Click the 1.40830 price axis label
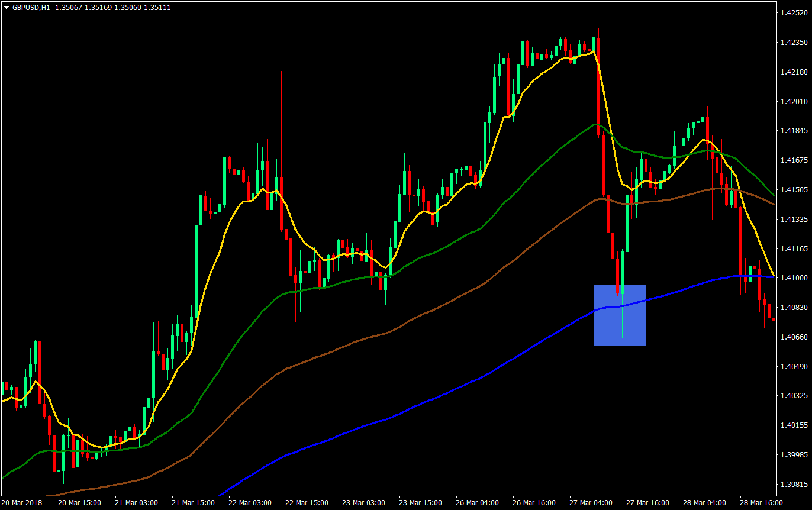This screenshot has width=812, height=510. click(x=794, y=308)
